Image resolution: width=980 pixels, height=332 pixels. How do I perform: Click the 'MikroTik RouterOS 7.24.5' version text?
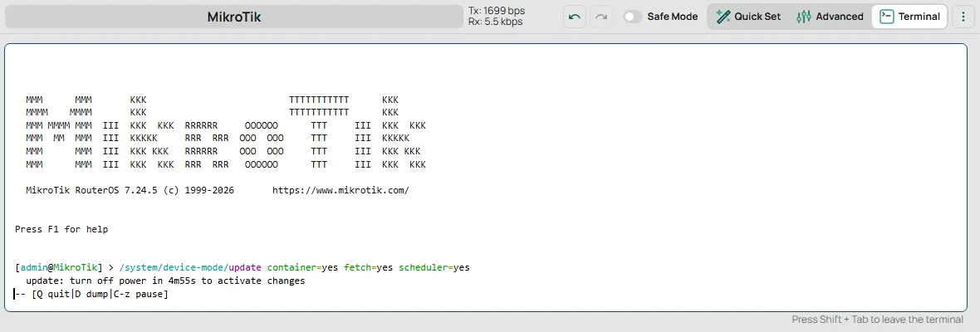coord(92,190)
